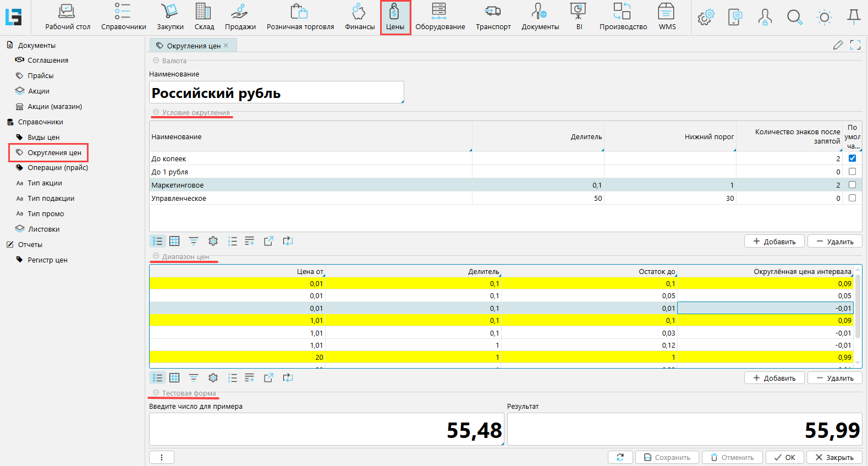This screenshot has height=466, width=868.
Task: Click the search magnifier icon in header
Action: (794, 18)
